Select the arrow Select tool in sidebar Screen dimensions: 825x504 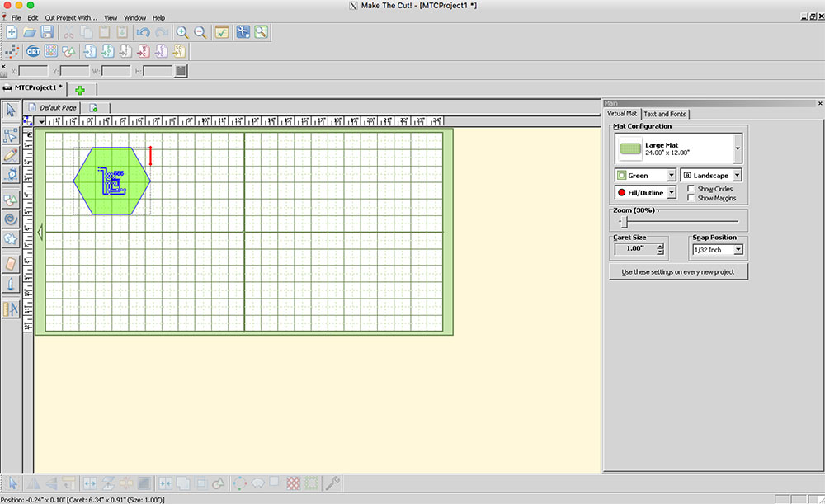(11, 111)
